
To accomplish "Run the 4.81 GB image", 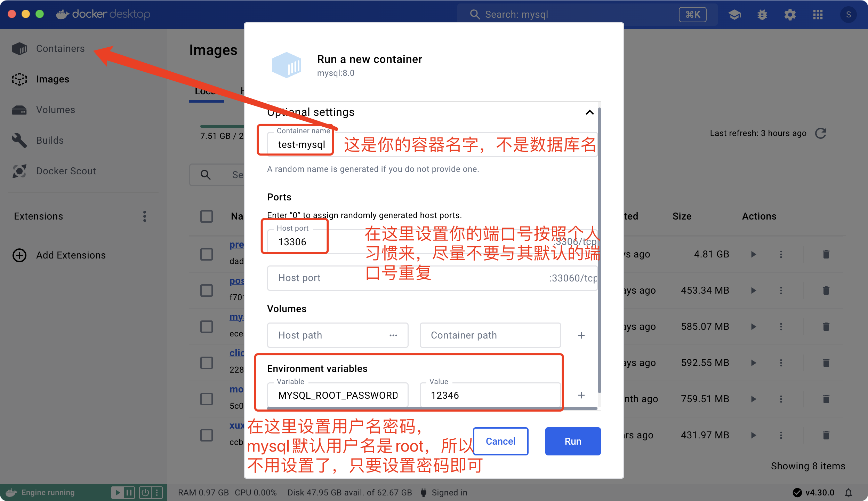I will [753, 254].
